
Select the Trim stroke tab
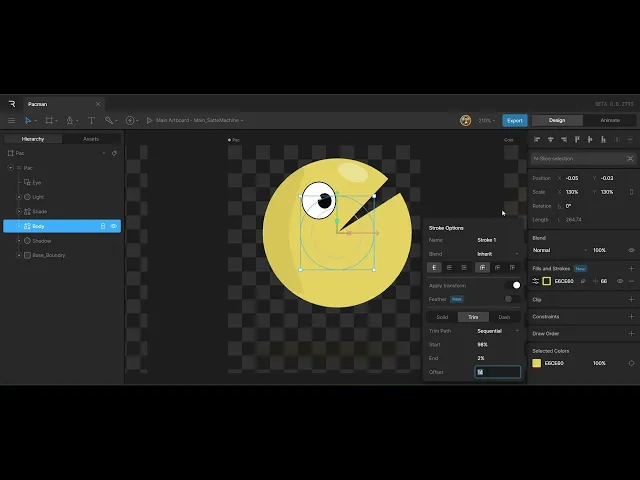[x=473, y=317]
